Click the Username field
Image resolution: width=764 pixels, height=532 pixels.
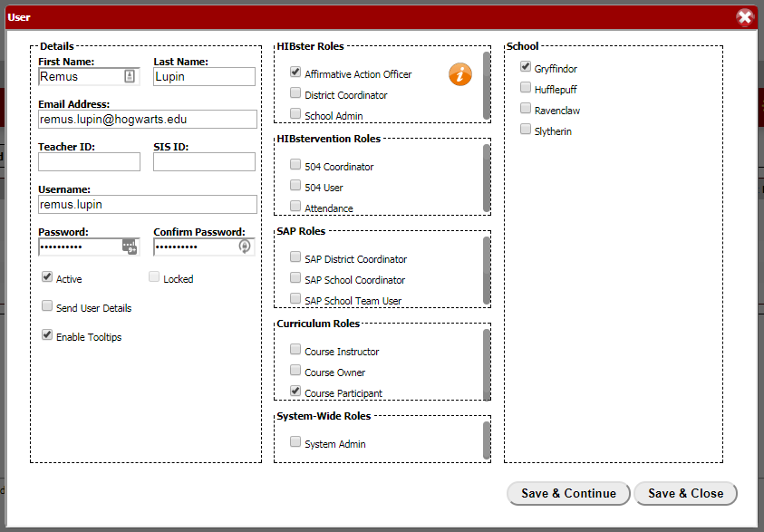click(x=148, y=205)
